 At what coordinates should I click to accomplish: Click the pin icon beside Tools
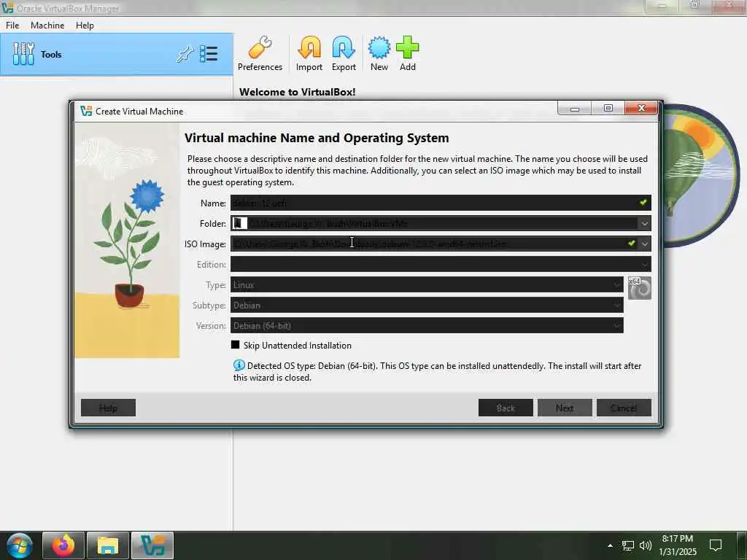tap(185, 54)
